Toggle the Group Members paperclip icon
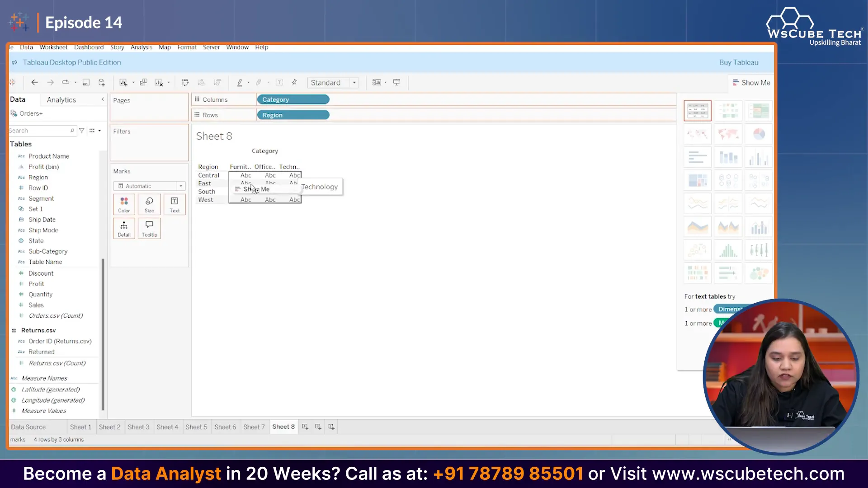Screen dimensions: 868x488 (259, 82)
